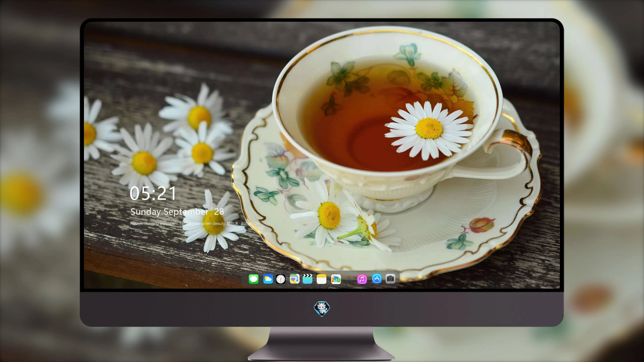This screenshot has height=362, width=644.
Task: Click the 05:21 clock display
Action: 153,193
